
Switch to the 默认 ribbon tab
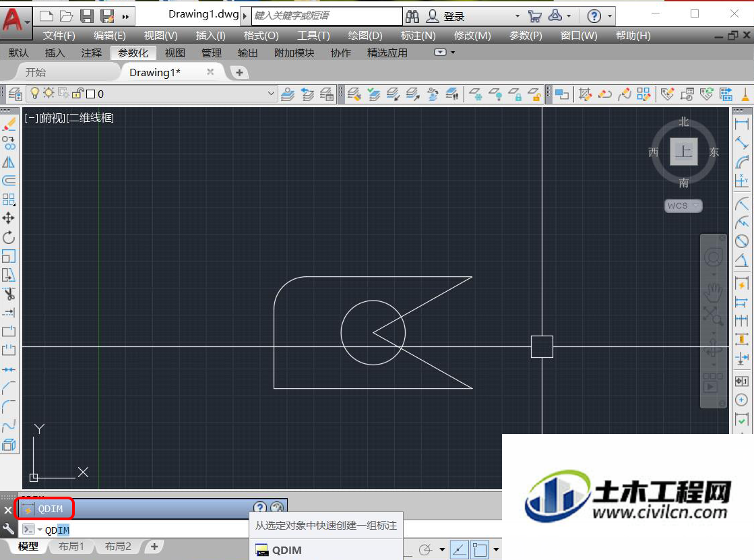coord(19,53)
